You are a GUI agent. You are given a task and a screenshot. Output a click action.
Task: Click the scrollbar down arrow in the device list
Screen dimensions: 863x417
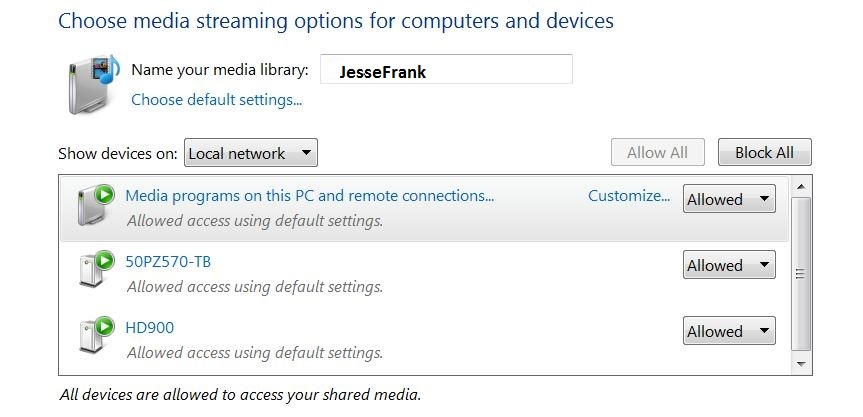tap(801, 364)
